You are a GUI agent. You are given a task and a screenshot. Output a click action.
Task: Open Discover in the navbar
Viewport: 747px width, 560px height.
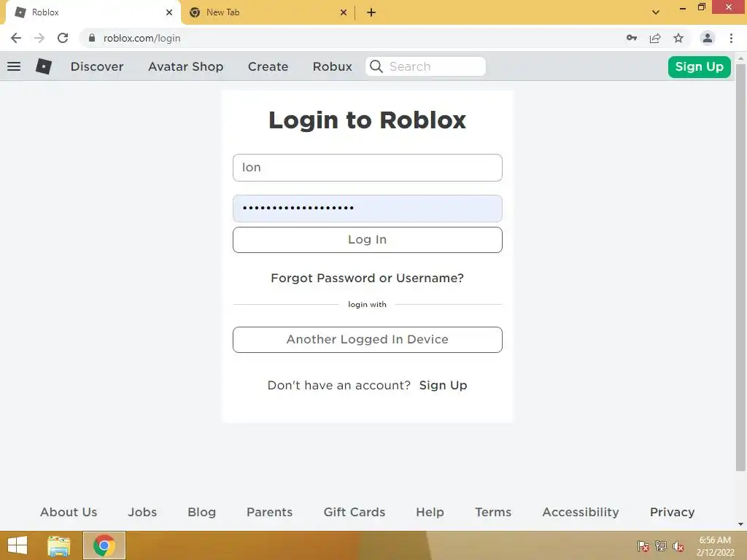97,66
